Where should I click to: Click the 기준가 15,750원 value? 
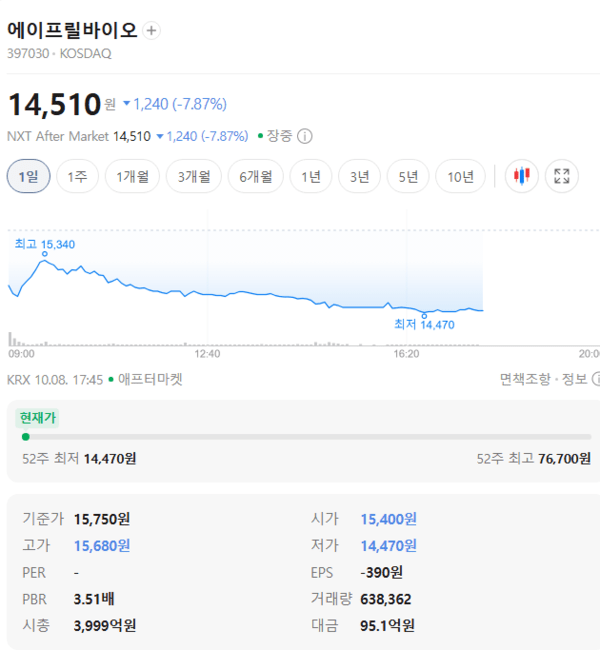coord(102,519)
